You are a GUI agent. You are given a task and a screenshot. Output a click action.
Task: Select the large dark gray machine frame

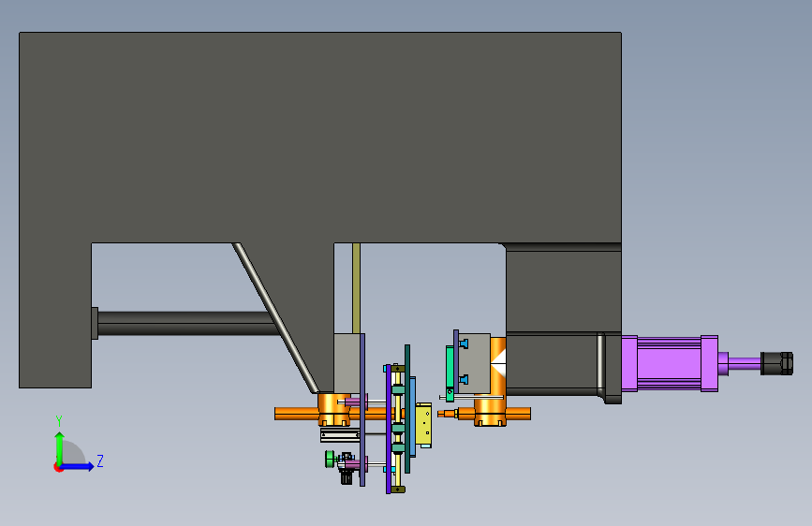320,139
